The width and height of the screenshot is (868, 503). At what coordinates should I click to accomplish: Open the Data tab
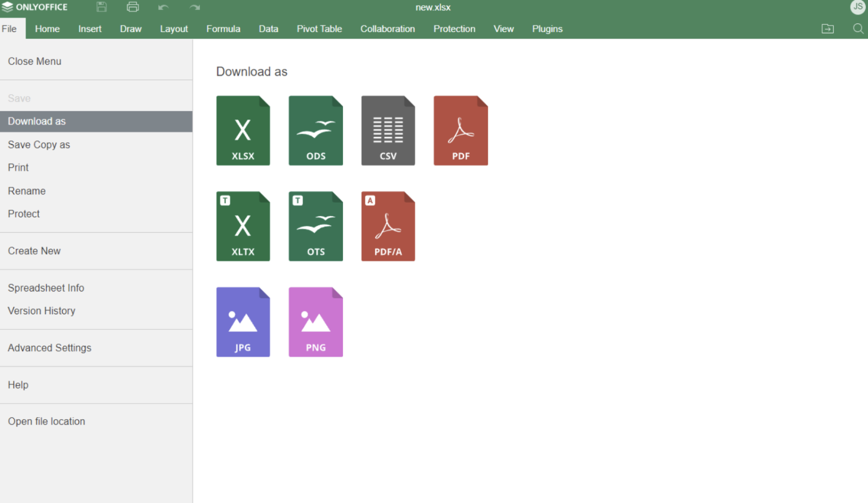[269, 29]
